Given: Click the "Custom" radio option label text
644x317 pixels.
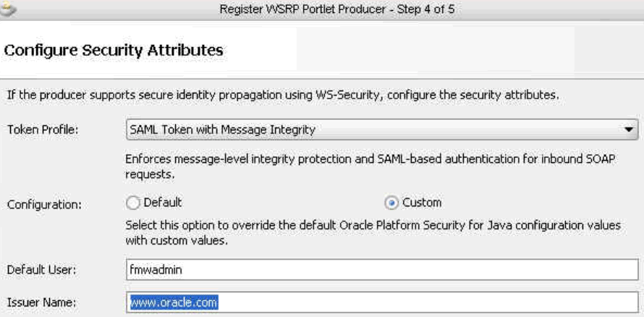Looking at the screenshot, I should [x=422, y=203].
